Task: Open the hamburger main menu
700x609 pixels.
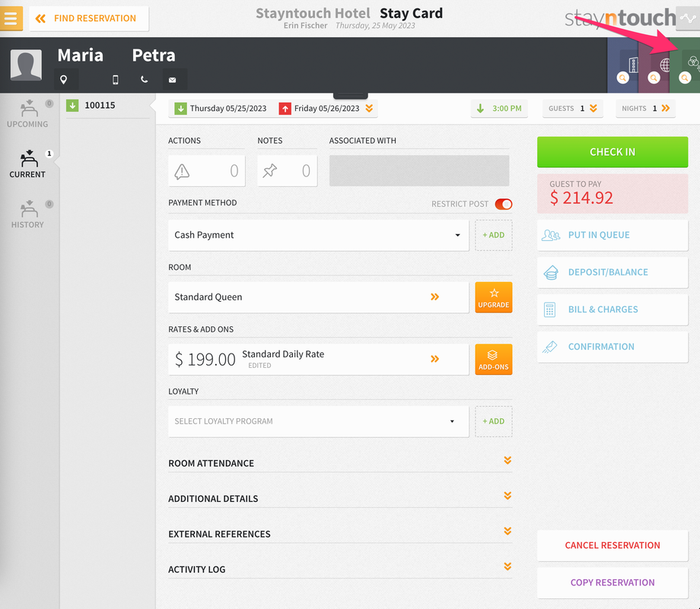Action: point(11,18)
